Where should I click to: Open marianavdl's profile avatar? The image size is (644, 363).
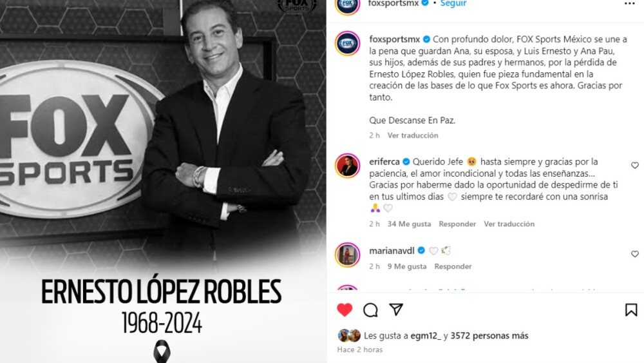348,255
